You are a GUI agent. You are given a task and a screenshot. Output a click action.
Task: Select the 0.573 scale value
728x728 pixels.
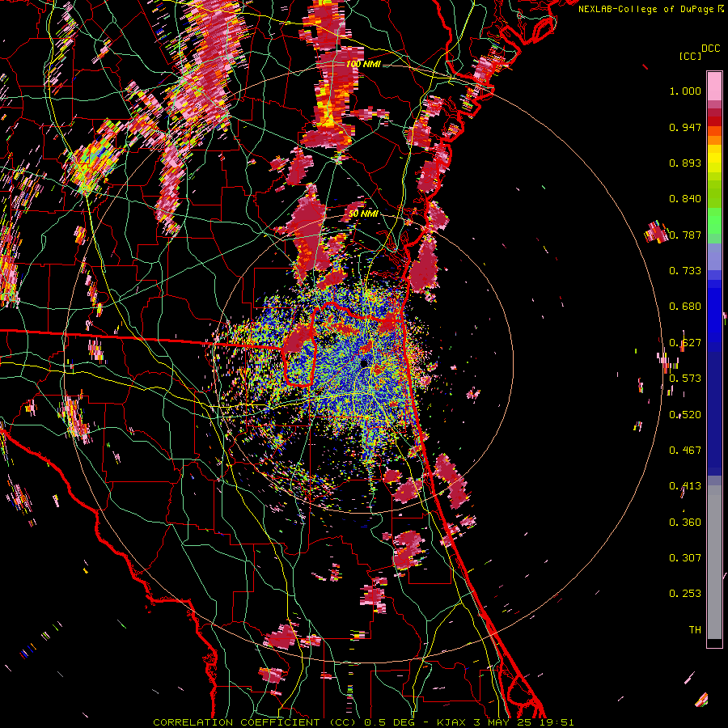pos(685,379)
